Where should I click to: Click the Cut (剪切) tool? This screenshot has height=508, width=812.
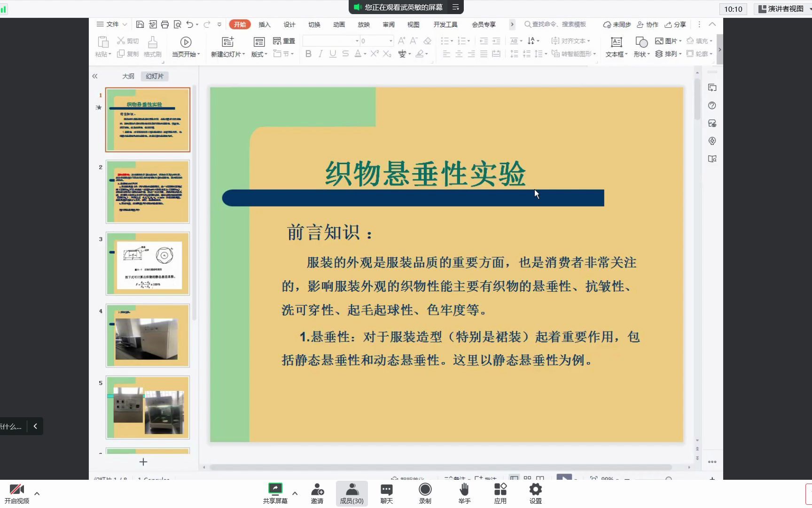[x=128, y=41]
